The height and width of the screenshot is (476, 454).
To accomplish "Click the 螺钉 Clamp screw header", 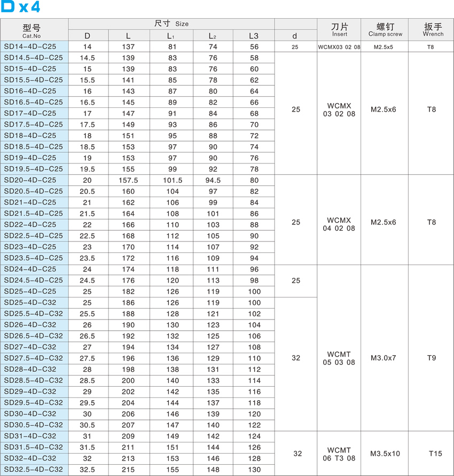I will pos(385,30).
